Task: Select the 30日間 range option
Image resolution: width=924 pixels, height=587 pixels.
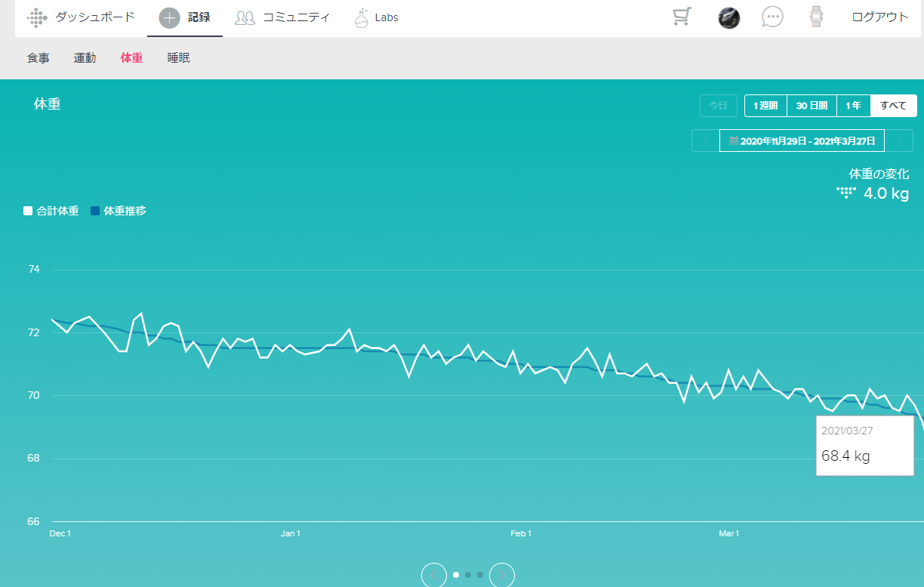Action: coord(812,106)
